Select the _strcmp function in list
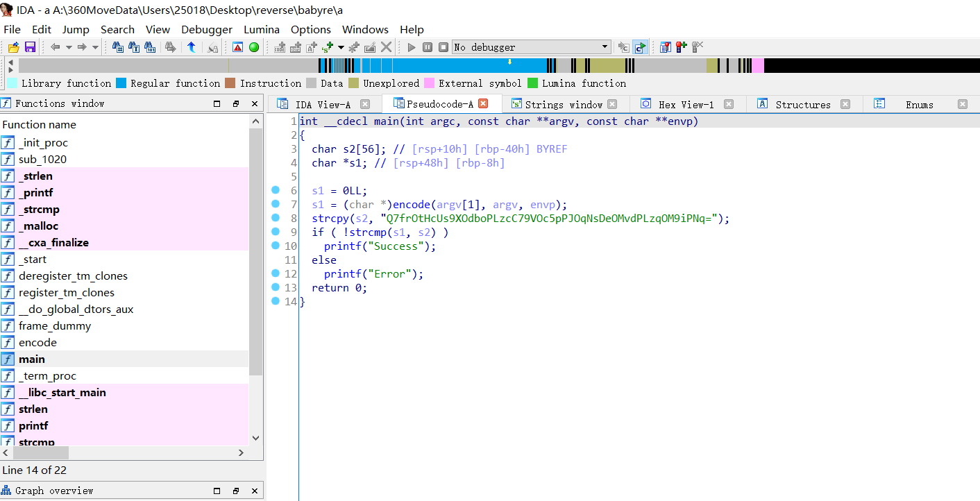 coord(124,209)
